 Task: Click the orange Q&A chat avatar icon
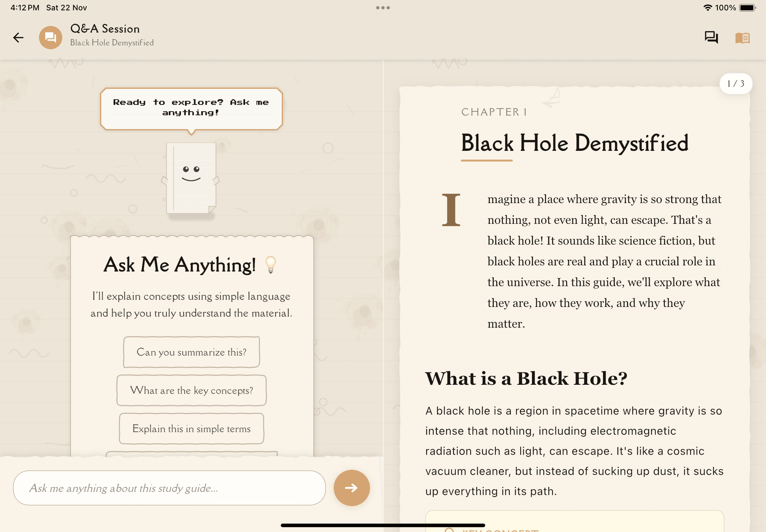[50, 37]
